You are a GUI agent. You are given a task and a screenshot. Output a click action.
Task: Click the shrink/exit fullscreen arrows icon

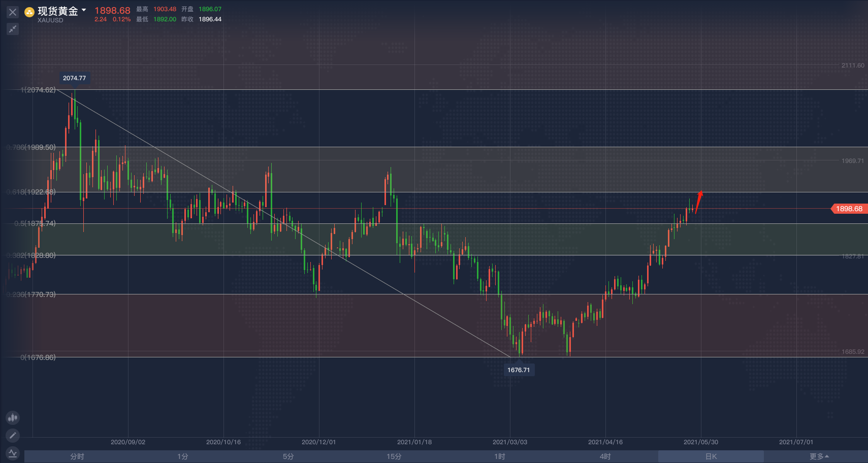[13, 29]
